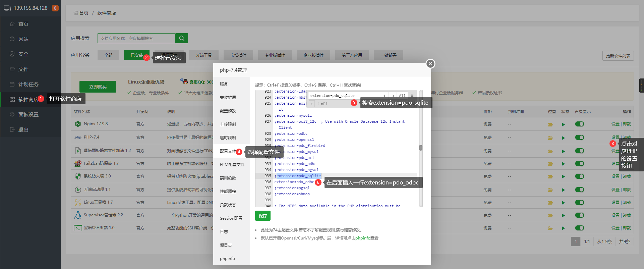Click the orange notification badge showing 0
This screenshot has height=269, width=644.
coord(55,8)
